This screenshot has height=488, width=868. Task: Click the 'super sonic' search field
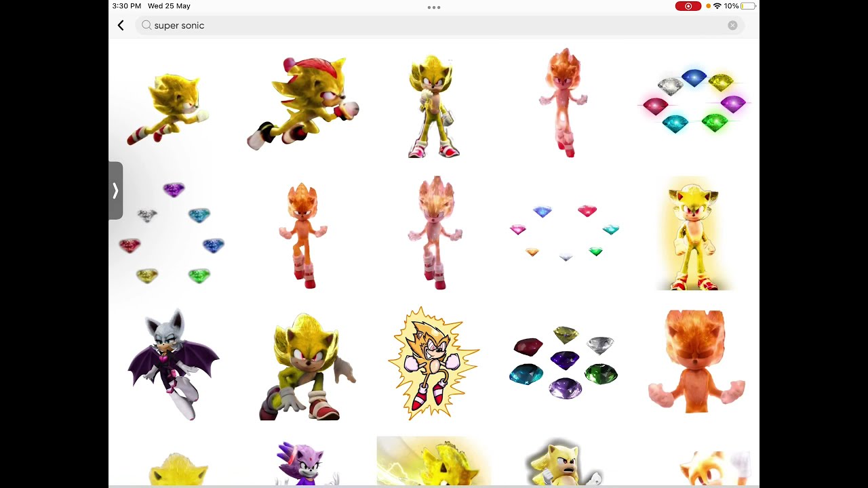pyautogui.click(x=439, y=25)
